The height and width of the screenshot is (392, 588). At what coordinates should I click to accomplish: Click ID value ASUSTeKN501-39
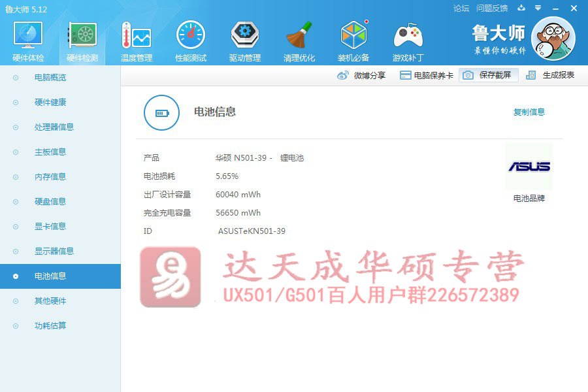coord(252,231)
